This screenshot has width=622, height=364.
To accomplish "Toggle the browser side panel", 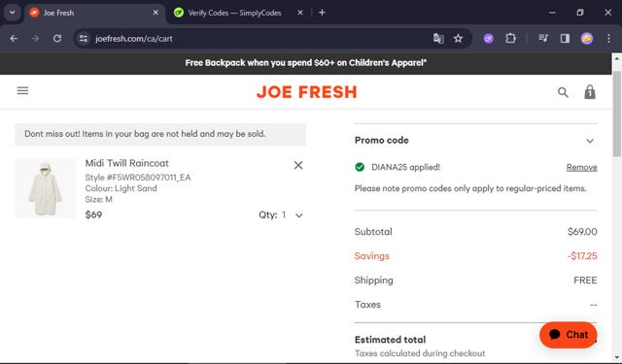I will coord(565,39).
